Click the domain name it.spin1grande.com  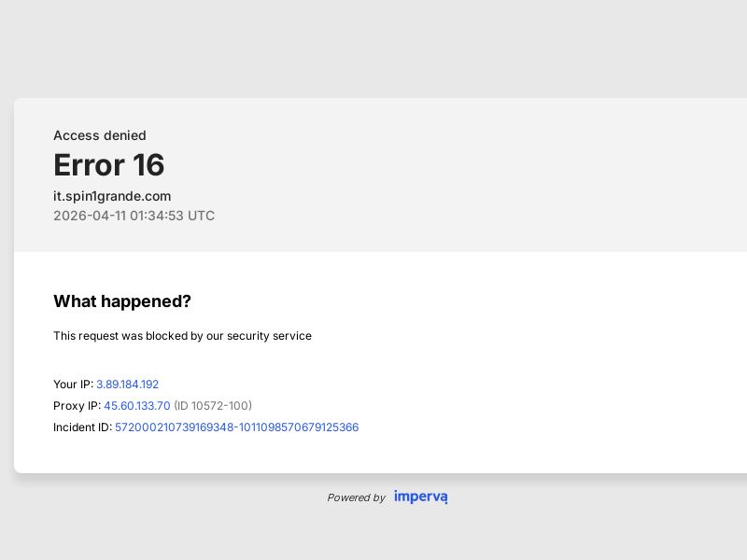112,196
